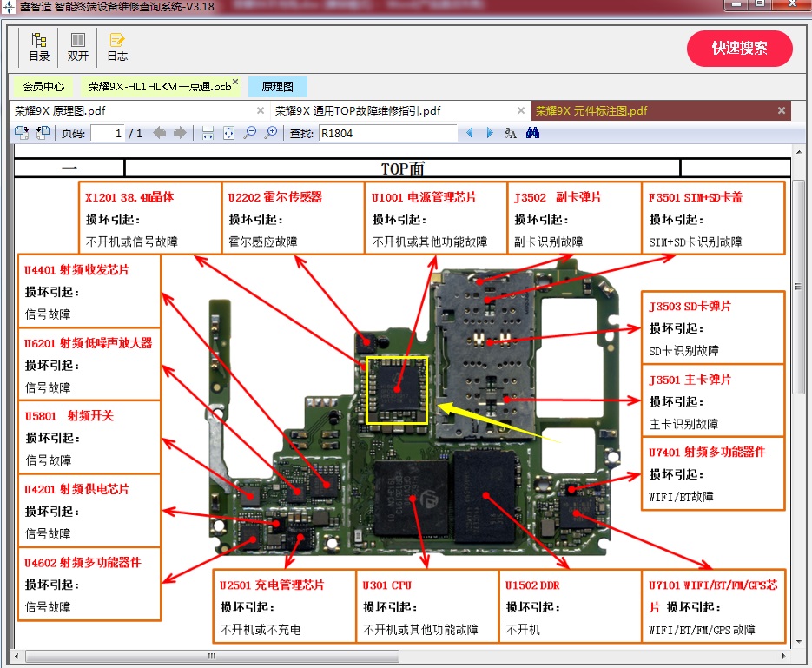Image resolution: width=812 pixels, height=668 pixels.
Task: Toggle the 双开 dual-view tool
Action: point(77,47)
